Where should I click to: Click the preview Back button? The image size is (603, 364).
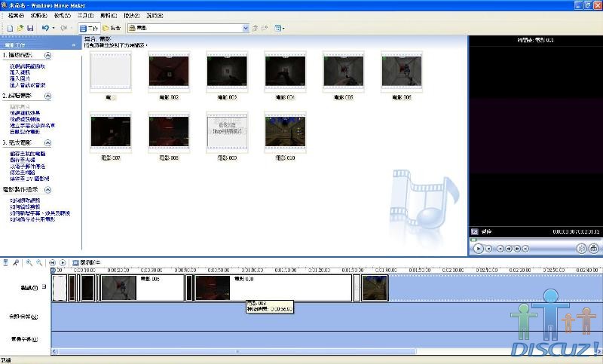[x=500, y=249]
